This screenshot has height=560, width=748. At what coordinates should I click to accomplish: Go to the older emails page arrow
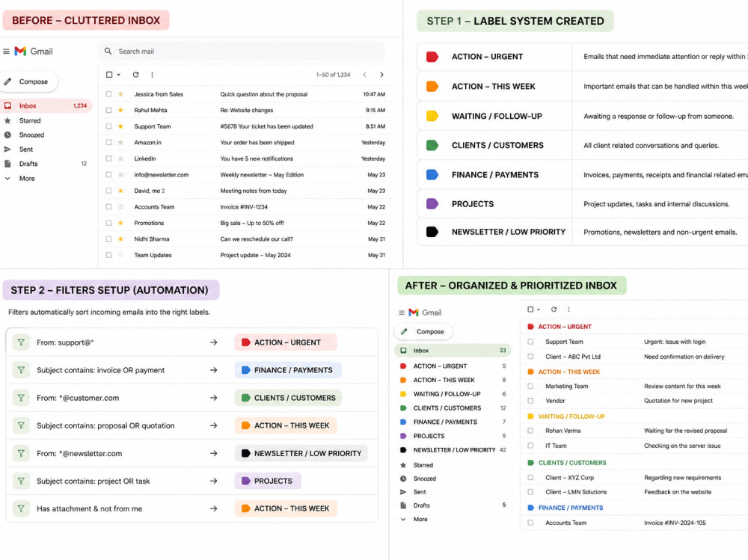pos(381,75)
